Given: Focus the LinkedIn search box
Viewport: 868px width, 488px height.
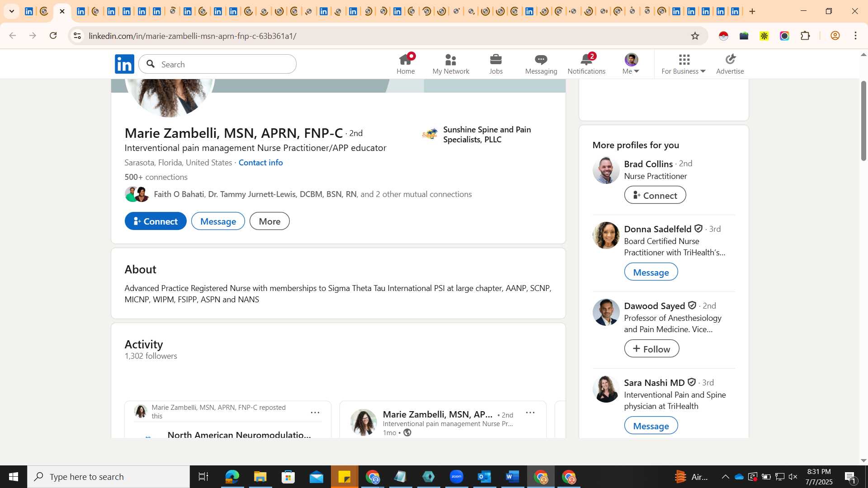Looking at the screenshot, I should tap(217, 64).
